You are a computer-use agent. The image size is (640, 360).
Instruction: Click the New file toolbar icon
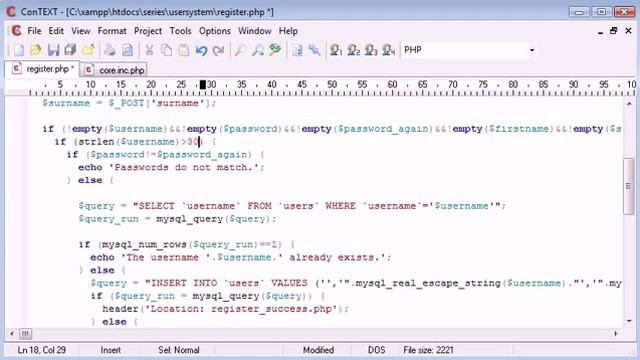tap(19, 50)
